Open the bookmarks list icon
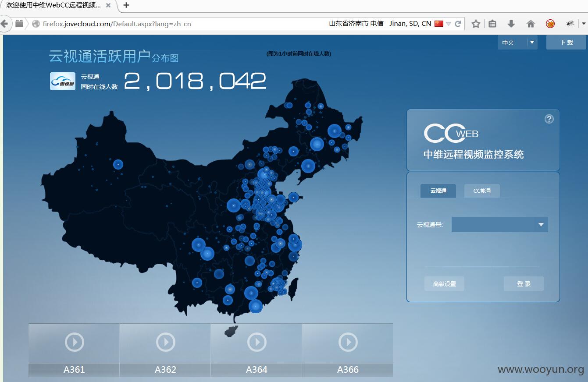 [x=492, y=24]
